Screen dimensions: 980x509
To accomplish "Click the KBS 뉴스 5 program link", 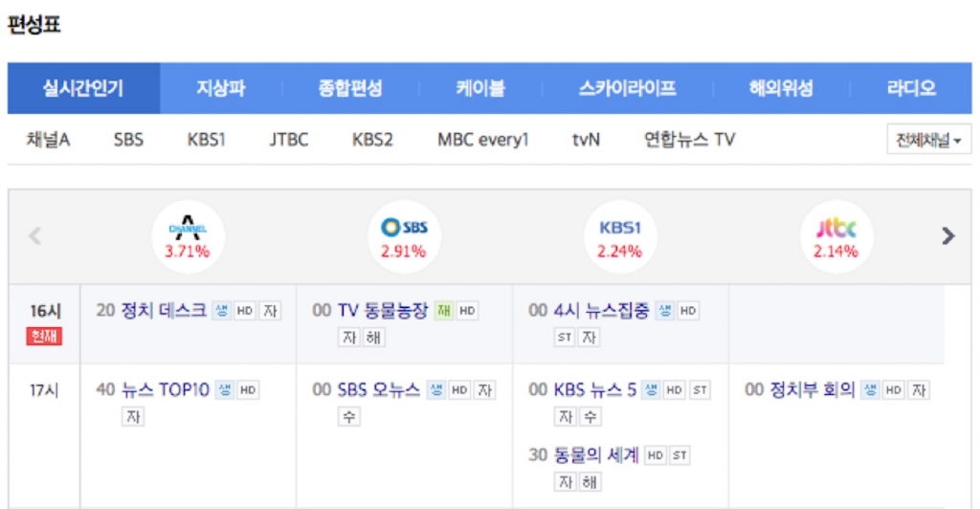I will [595, 389].
